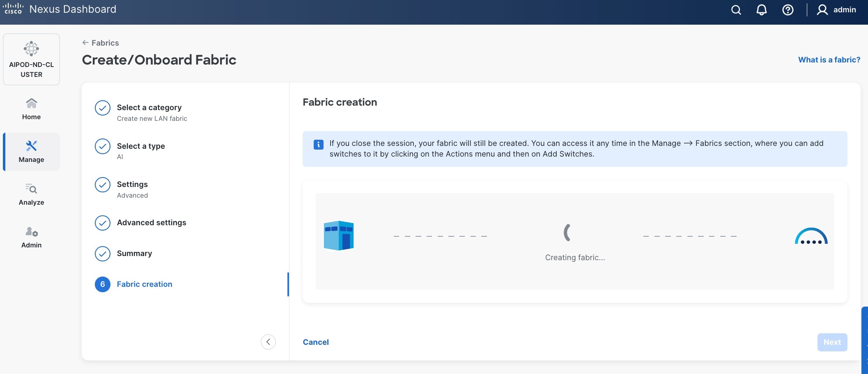Viewport: 868px width, 374px height.
Task: Click the completed Select a category checkmark
Action: click(x=103, y=108)
